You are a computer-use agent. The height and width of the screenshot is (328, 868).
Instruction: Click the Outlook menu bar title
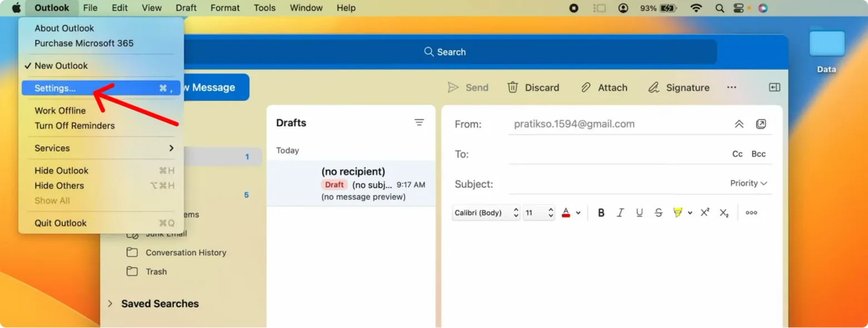click(x=52, y=8)
